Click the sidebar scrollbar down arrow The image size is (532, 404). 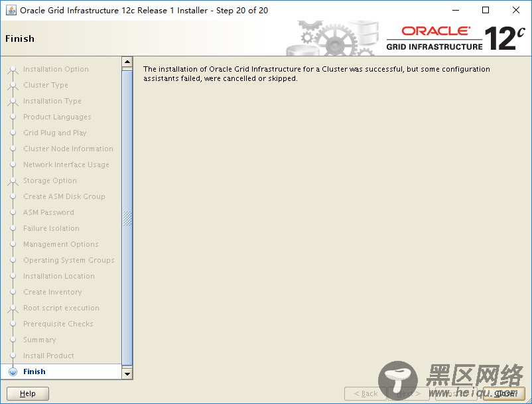point(127,373)
